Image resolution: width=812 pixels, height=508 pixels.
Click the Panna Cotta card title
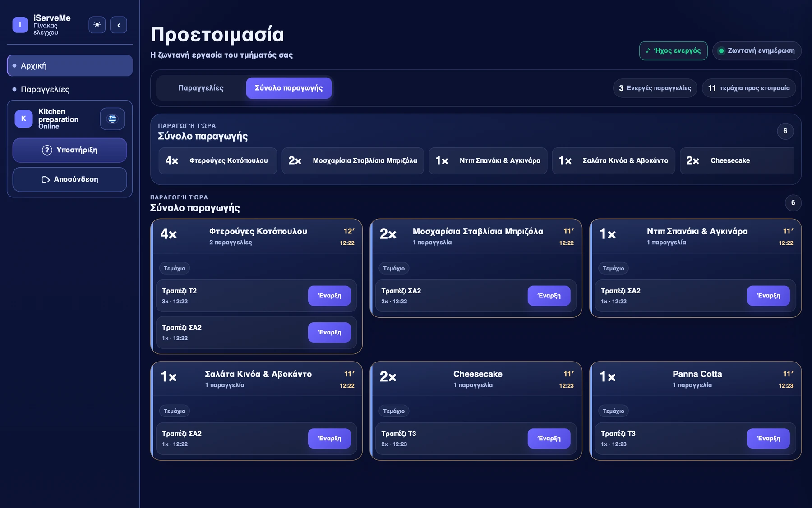point(697,374)
